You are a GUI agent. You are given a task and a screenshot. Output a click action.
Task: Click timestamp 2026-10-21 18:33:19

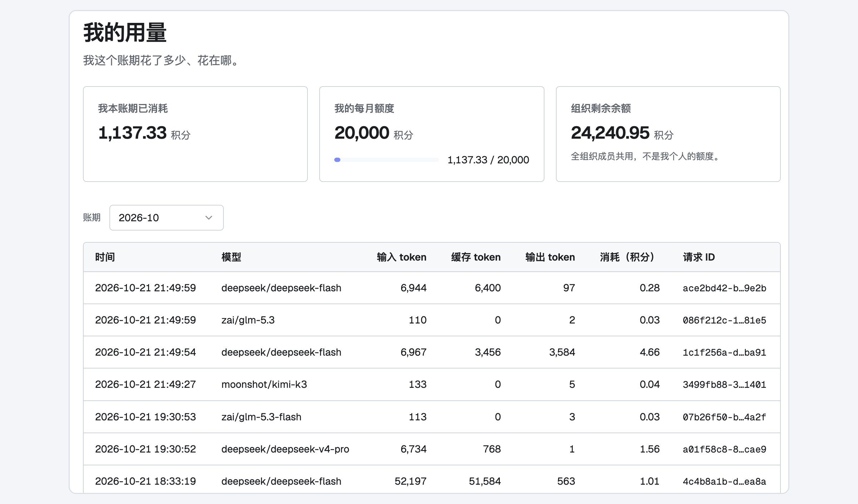(x=146, y=481)
